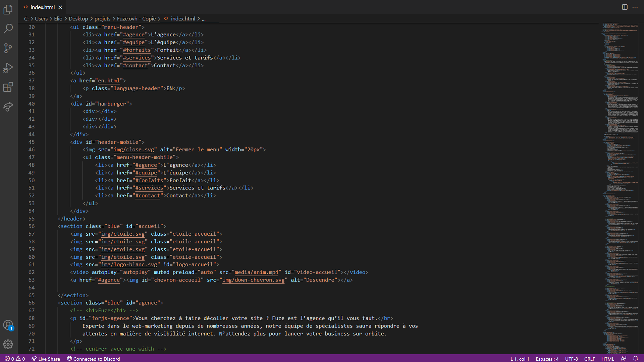Split the editor to the right
Screen dimensions: 644x362
click(x=625, y=7)
